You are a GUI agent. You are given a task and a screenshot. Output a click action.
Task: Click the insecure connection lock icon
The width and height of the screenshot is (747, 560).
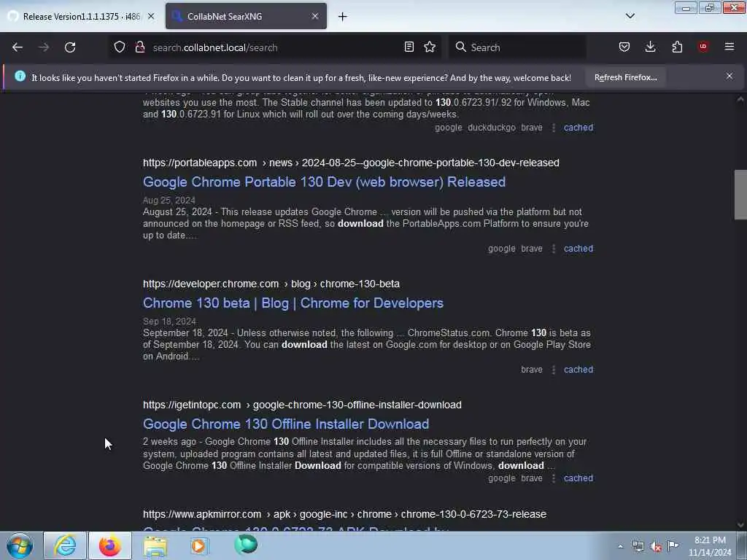pos(140,47)
